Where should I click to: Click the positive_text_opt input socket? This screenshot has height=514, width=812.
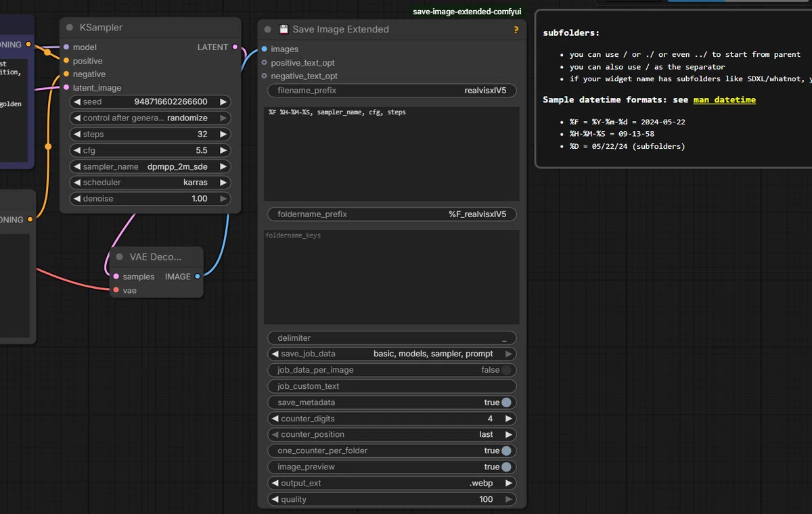(265, 63)
